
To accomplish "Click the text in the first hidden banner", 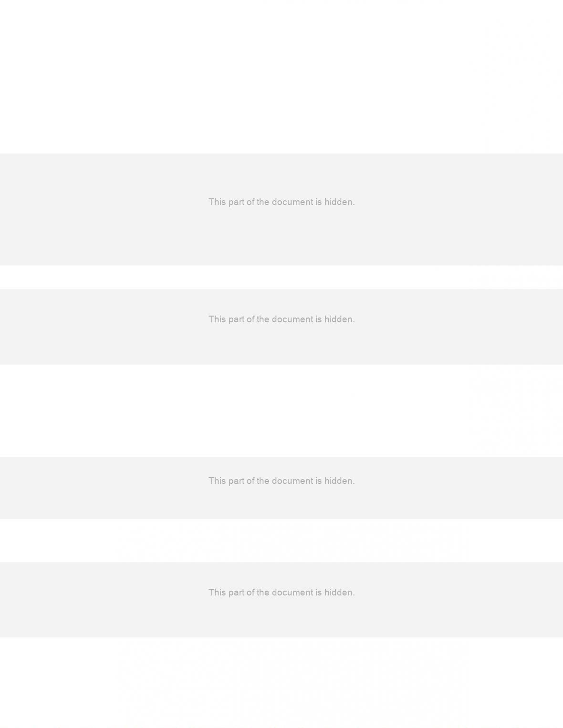I will [x=281, y=202].
